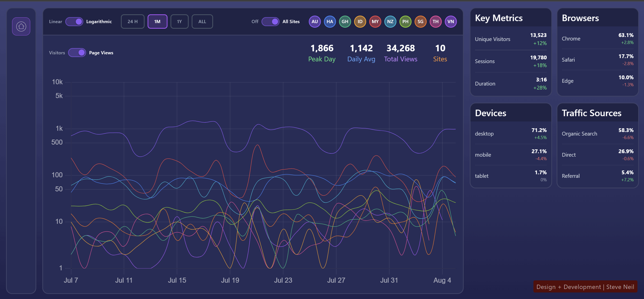Toggle the ID site circle
This screenshot has height=299, width=644.
tap(360, 22)
